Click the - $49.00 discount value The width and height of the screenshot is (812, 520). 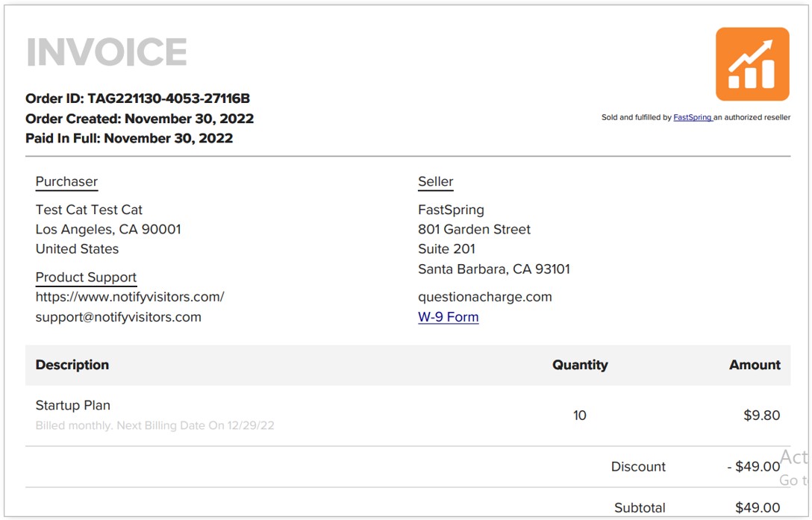[754, 466]
